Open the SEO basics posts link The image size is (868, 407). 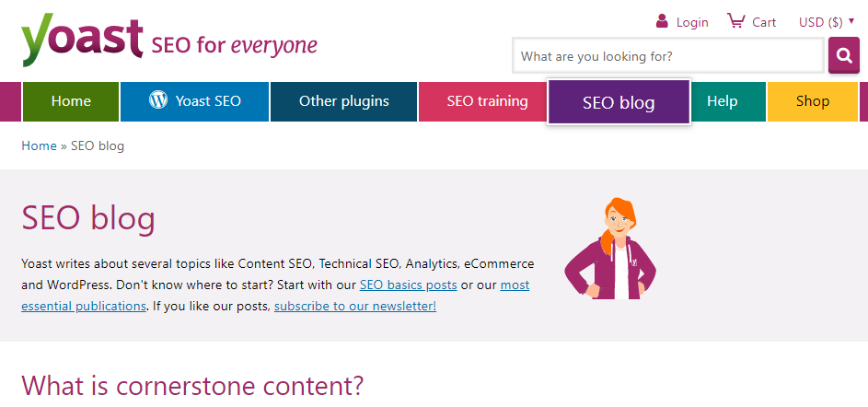click(x=408, y=285)
